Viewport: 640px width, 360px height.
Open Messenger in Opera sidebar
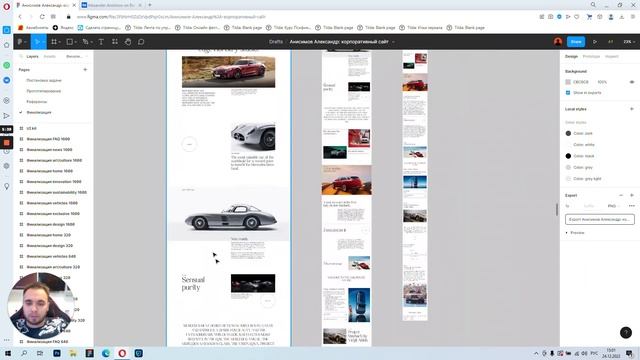[7, 80]
